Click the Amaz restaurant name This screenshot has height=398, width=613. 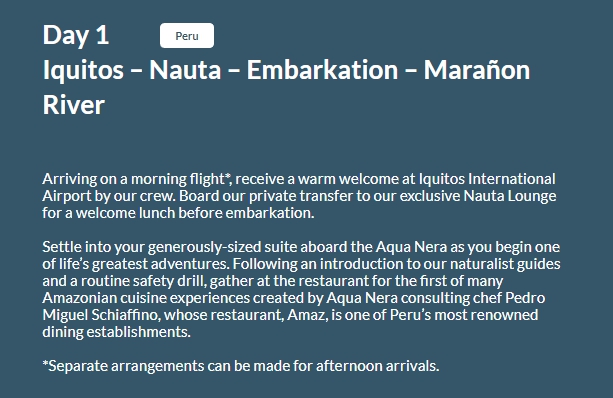[307, 315]
